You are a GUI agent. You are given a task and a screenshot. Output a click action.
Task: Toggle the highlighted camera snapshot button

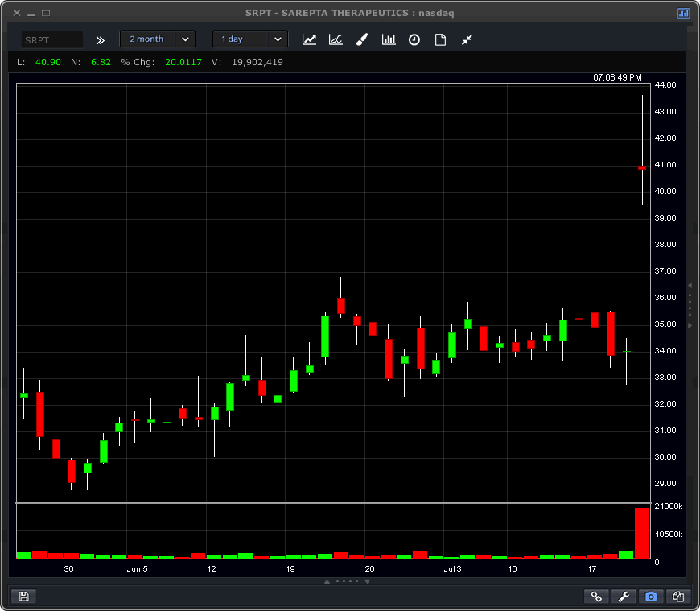(650, 597)
